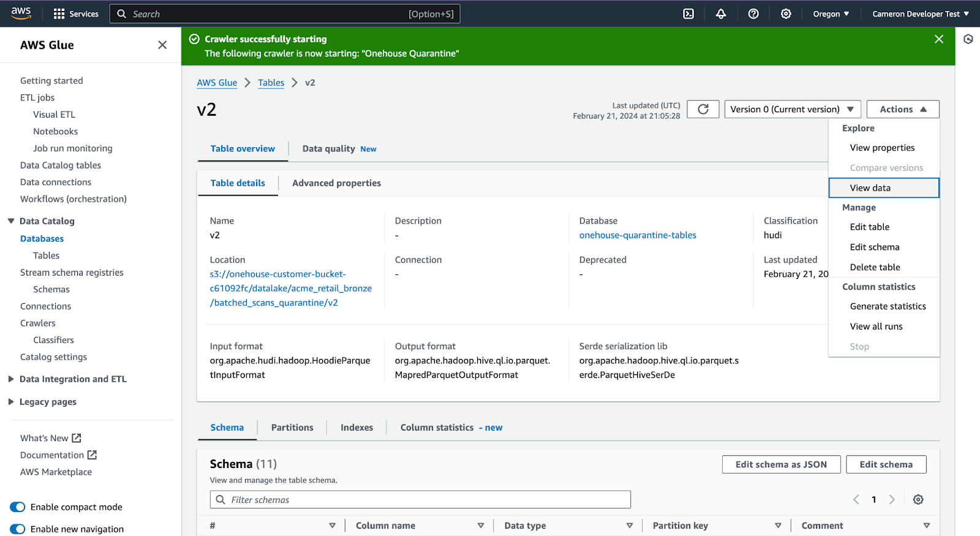
Task: Open the onehouse-quarantine-tables database link
Action: 638,235
